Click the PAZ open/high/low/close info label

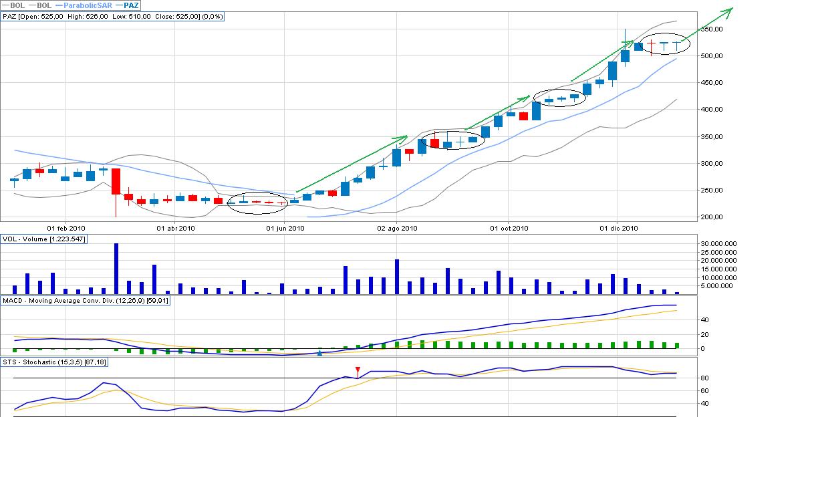pos(114,16)
